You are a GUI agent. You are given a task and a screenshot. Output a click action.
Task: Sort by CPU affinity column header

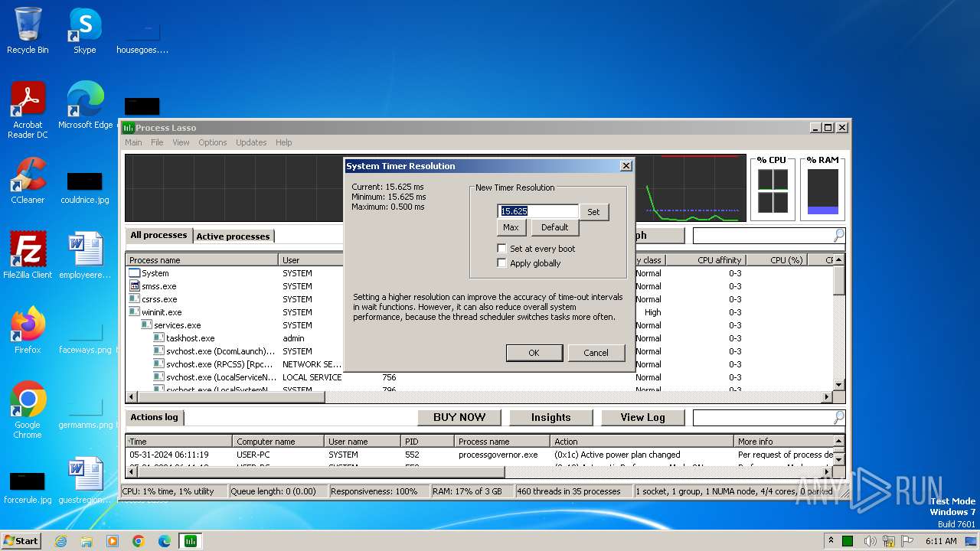click(707, 260)
